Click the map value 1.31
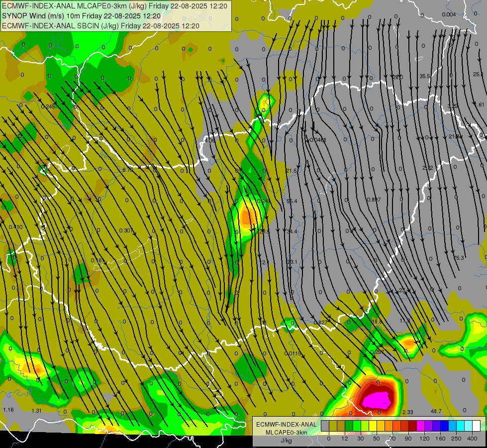This screenshot has height=448, width=487. point(36,411)
